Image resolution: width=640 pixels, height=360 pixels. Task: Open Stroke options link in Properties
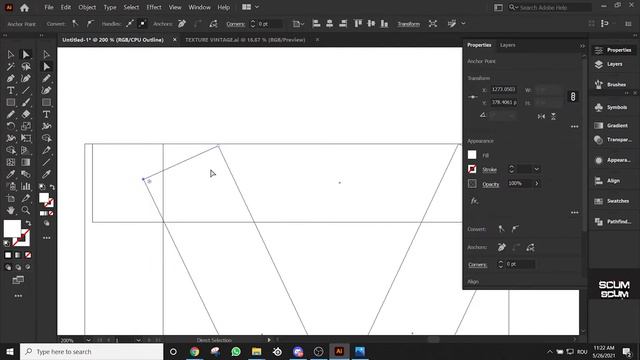[489, 169]
